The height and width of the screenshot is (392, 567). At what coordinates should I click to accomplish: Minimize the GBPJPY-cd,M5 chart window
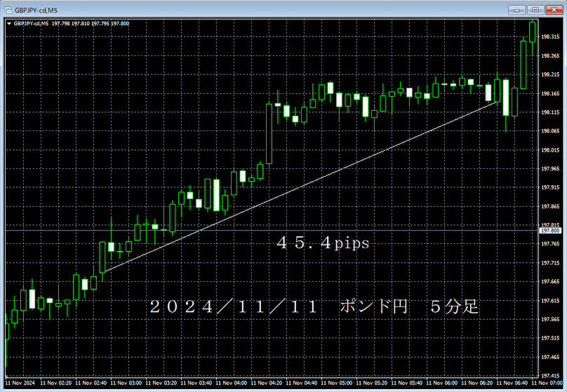click(x=517, y=9)
